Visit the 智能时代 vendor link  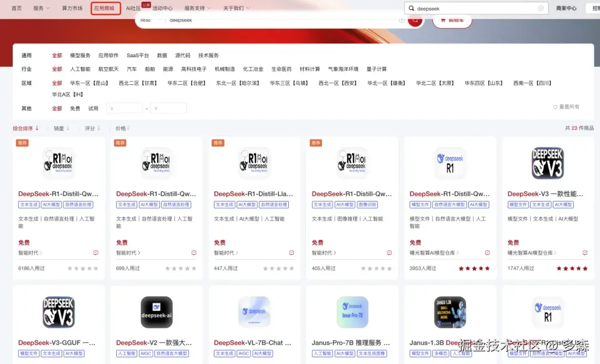pyautogui.click(x=29, y=252)
